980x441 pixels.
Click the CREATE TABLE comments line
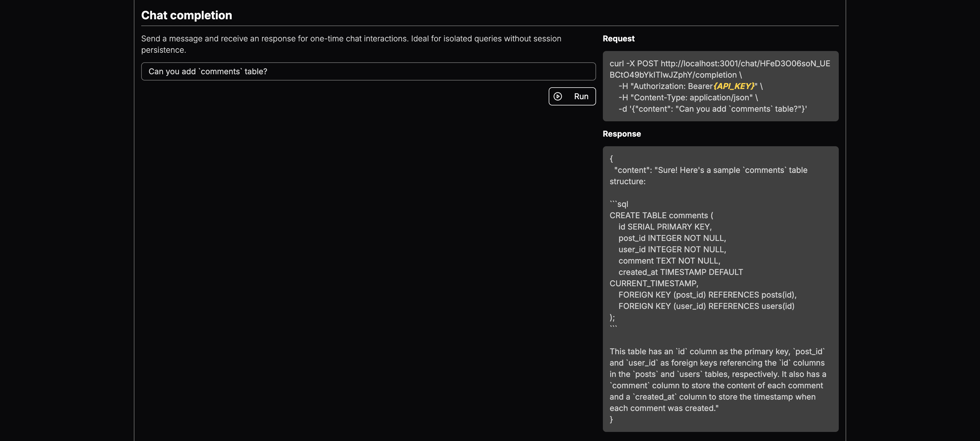(661, 216)
